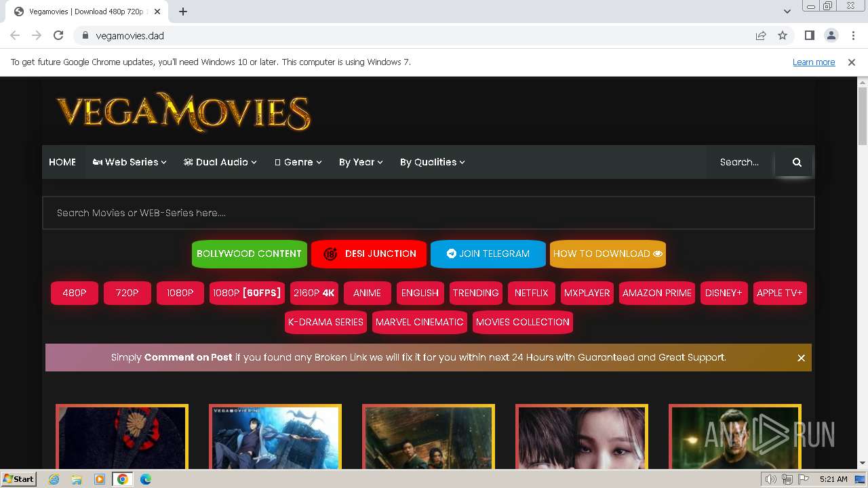Select the 480P quality tag
This screenshot has height=488, width=868.
point(75,293)
